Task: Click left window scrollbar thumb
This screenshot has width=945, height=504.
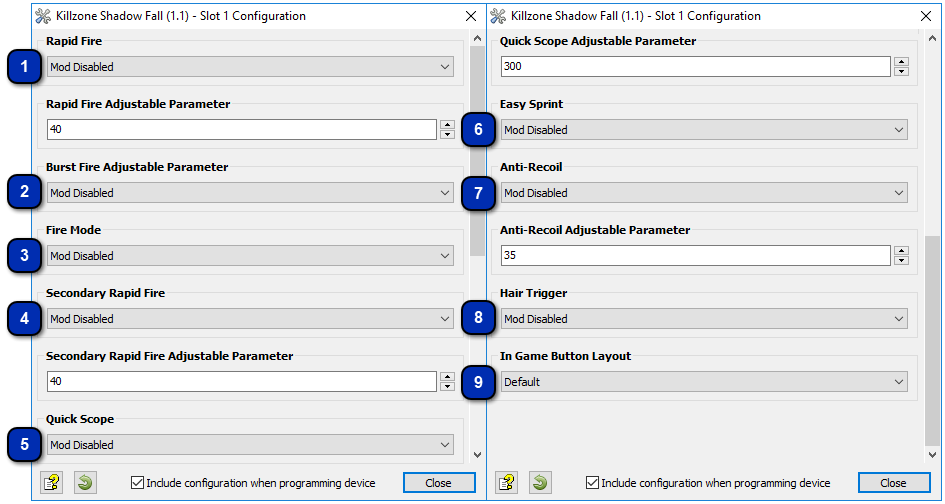Action: tap(477, 151)
